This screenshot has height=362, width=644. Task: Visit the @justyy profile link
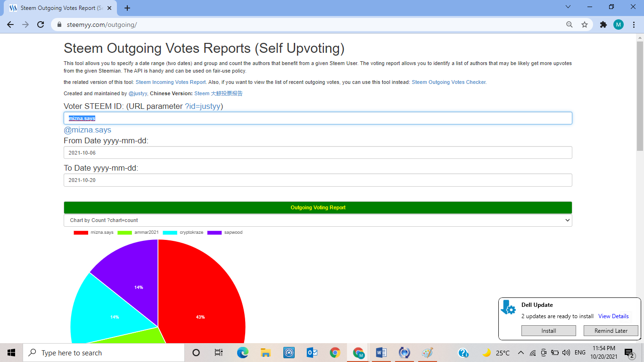point(138,93)
